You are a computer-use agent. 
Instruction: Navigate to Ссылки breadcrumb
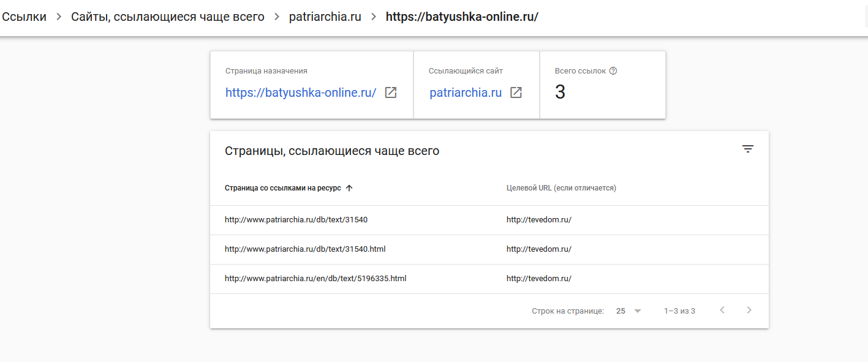coord(23,17)
